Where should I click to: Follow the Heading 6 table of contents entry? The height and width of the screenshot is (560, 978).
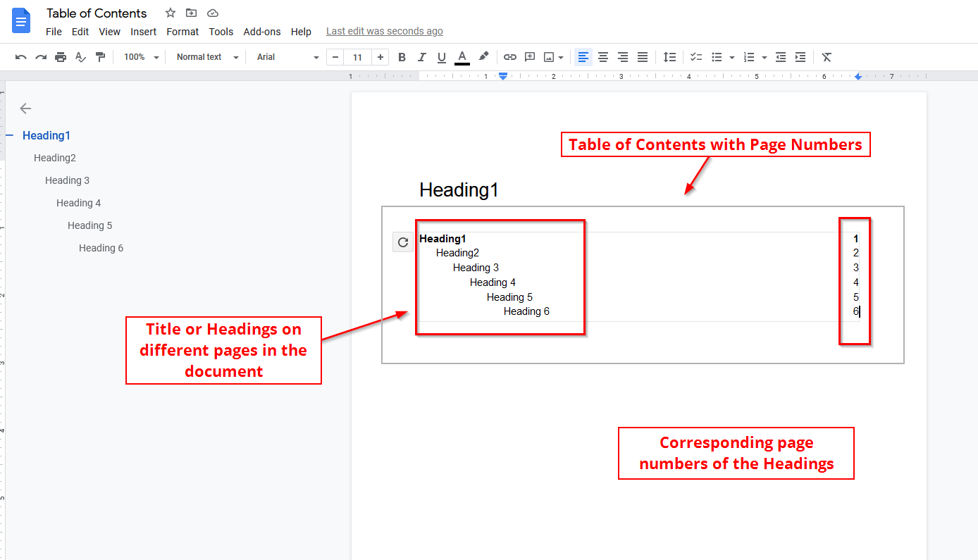(x=526, y=311)
